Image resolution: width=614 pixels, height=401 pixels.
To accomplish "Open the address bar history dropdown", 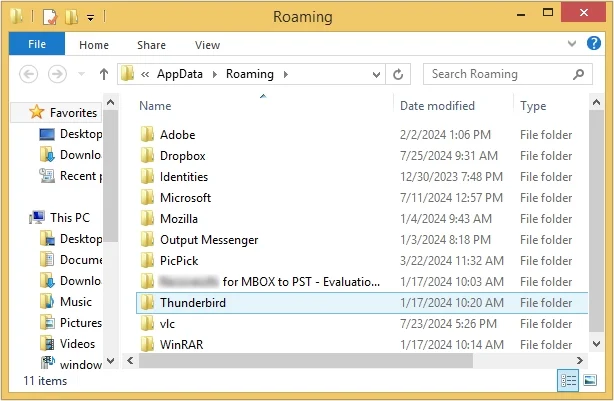I will point(376,74).
